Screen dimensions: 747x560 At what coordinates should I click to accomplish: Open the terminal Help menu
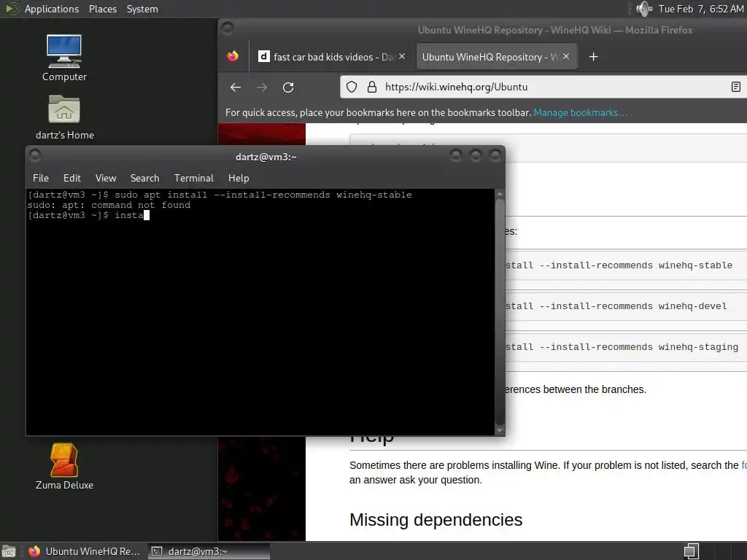point(239,178)
